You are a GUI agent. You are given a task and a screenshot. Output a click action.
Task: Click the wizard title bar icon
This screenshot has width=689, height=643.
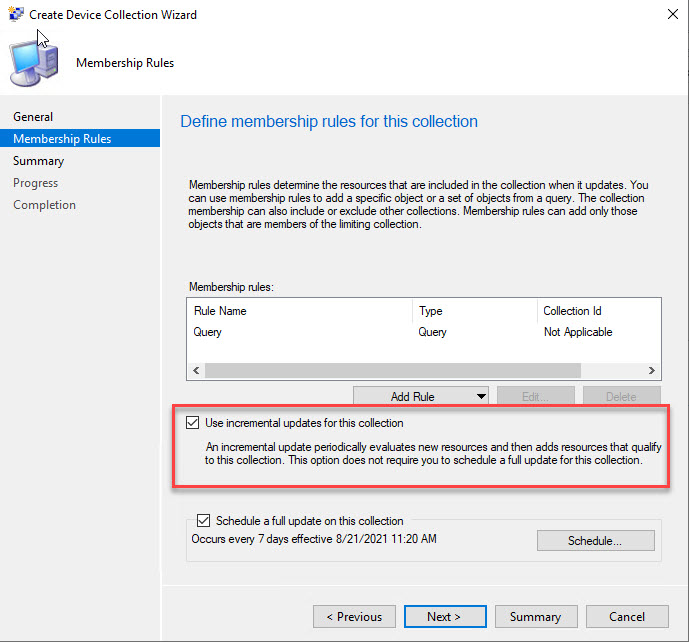[x=15, y=15]
